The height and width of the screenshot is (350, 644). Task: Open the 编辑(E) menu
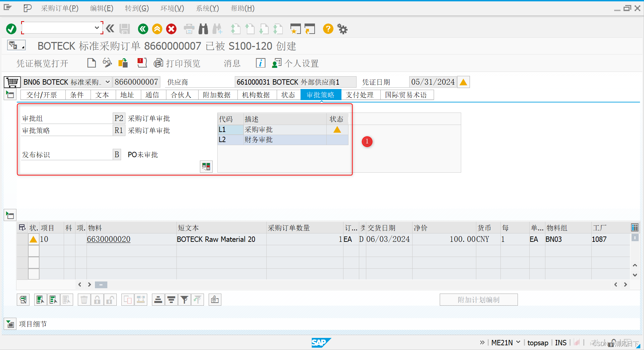point(102,8)
